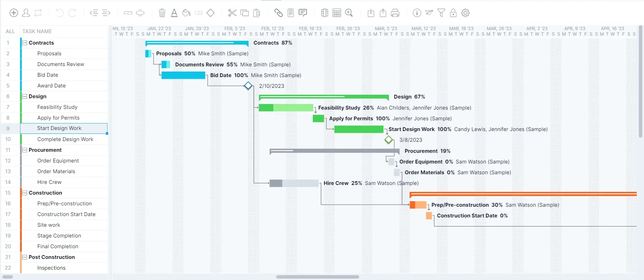Click the horizontal timeline scrollbar
The image size is (644, 280).
(317, 277)
